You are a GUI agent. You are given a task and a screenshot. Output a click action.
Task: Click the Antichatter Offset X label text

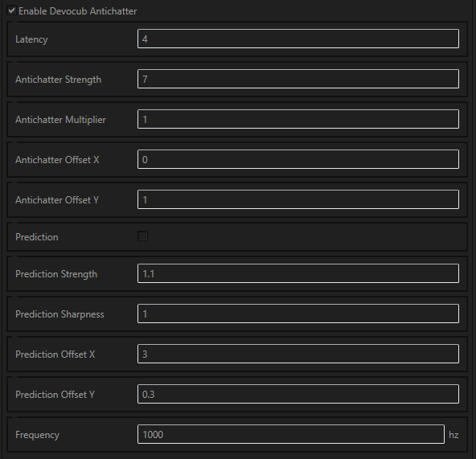(x=57, y=160)
